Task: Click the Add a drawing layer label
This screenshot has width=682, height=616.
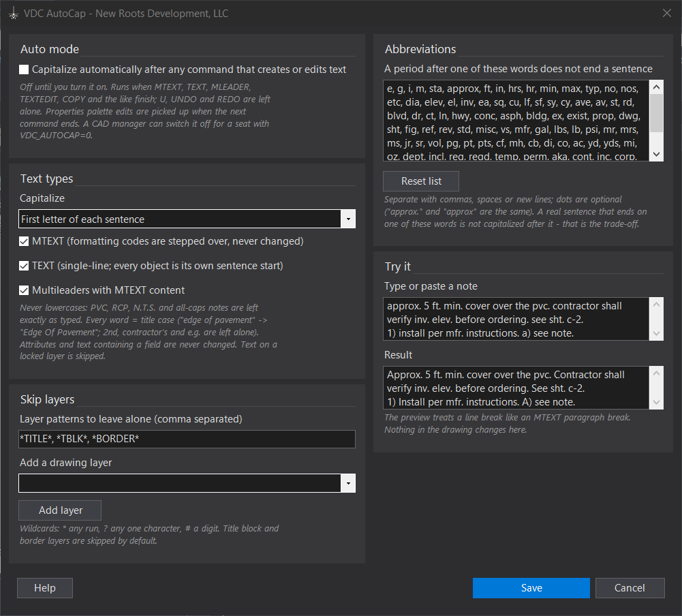Action: (x=65, y=463)
